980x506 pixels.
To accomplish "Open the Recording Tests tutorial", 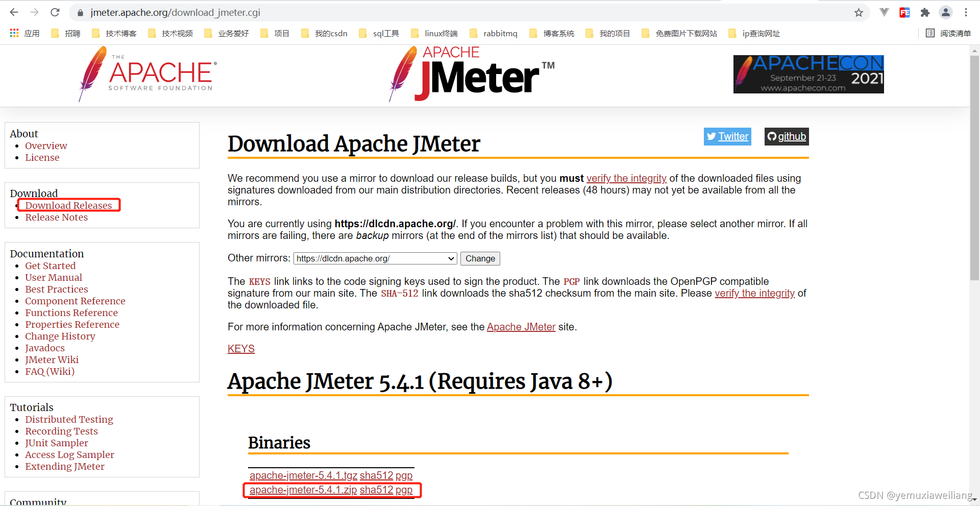I will (x=61, y=431).
